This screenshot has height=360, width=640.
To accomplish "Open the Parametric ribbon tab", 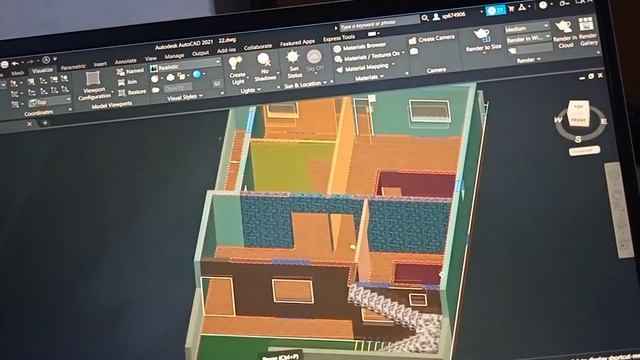I will coord(73,67).
